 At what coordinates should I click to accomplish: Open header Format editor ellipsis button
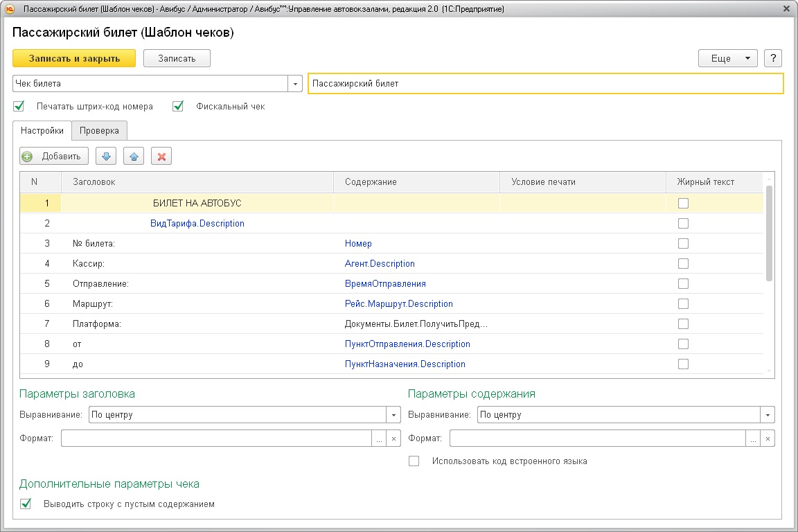(380, 438)
